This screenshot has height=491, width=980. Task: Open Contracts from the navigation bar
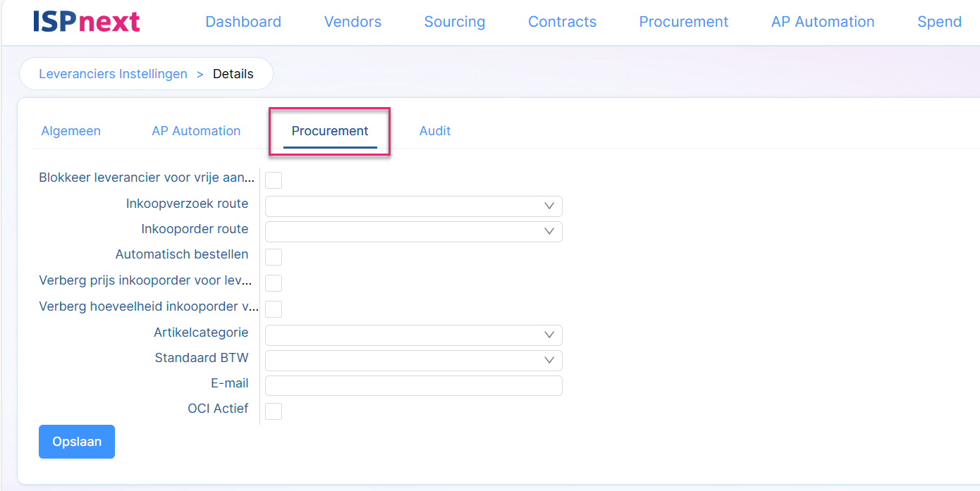[x=562, y=22]
